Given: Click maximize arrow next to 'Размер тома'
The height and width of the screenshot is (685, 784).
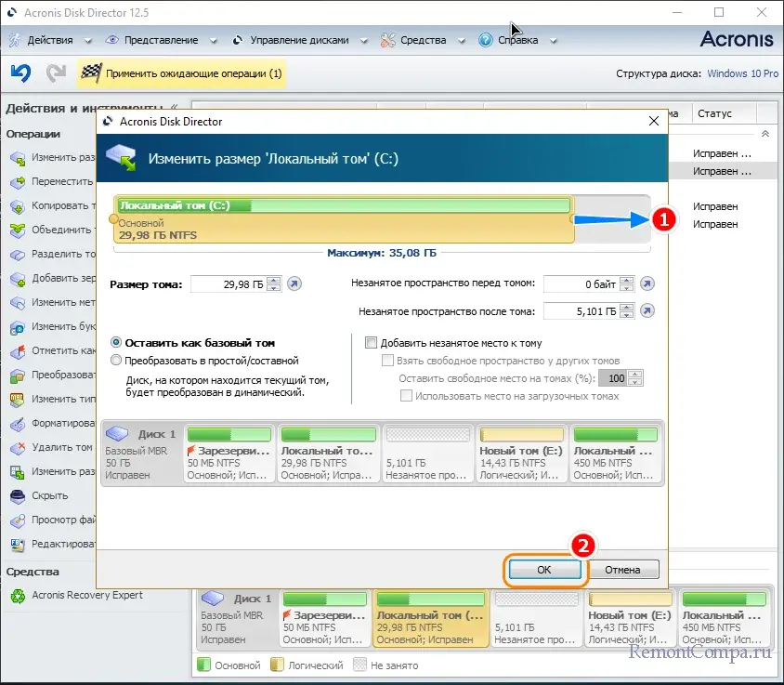Looking at the screenshot, I should point(294,284).
